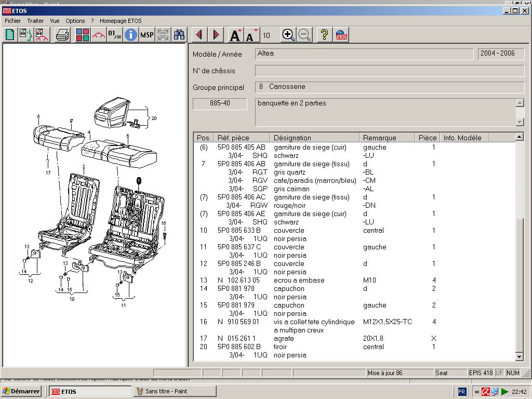Viewport: 532px width, 399px height.
Task: Click the 01/00 toolbar icon
Action: point(115,35)
